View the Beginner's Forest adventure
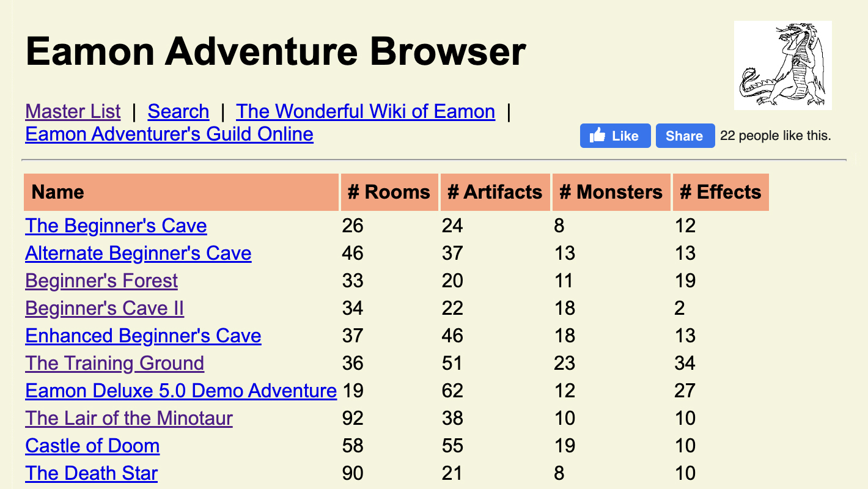Screen dimensions: 868x489 coord(101,281)
